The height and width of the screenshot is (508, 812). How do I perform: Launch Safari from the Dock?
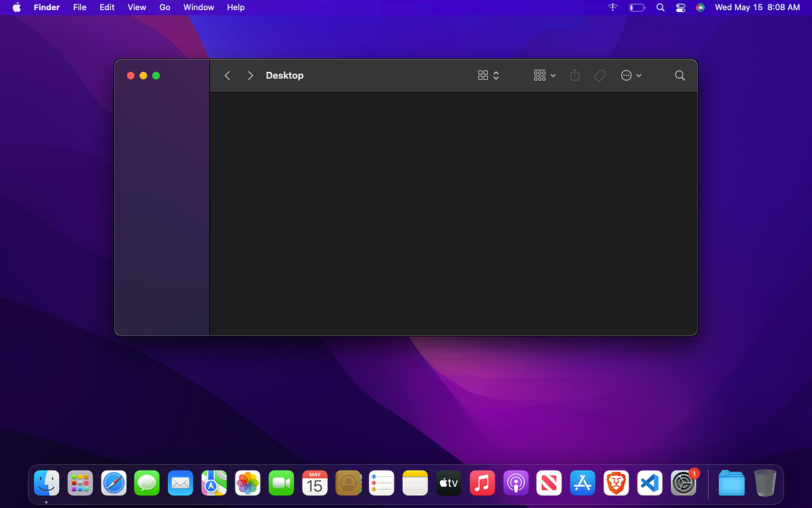click(x=113, y=483)
